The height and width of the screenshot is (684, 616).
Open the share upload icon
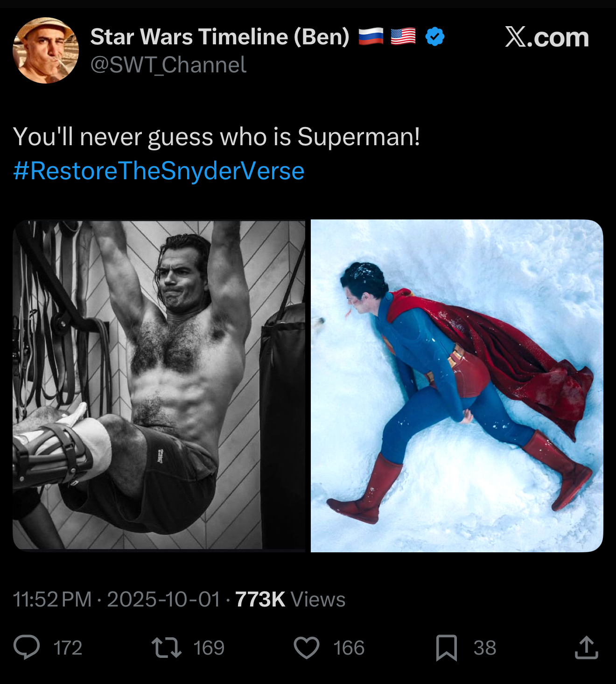point(587,648)
